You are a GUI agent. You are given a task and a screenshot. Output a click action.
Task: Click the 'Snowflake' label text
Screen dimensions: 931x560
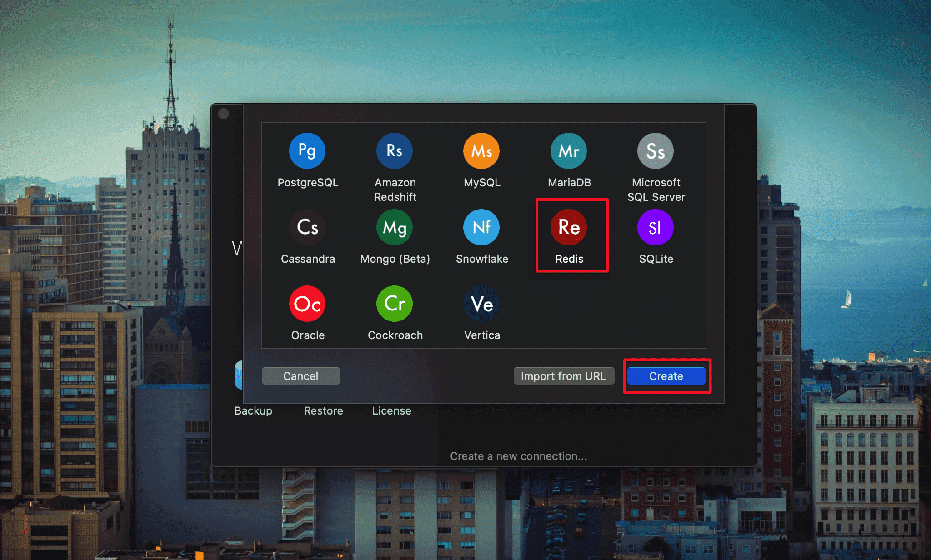[x=482, y=259]
